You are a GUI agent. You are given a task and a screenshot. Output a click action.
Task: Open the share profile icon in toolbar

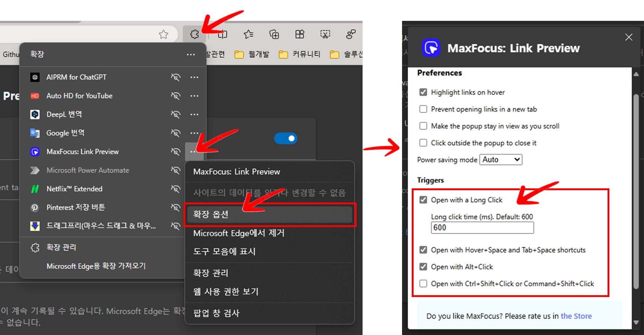[351, 35]
